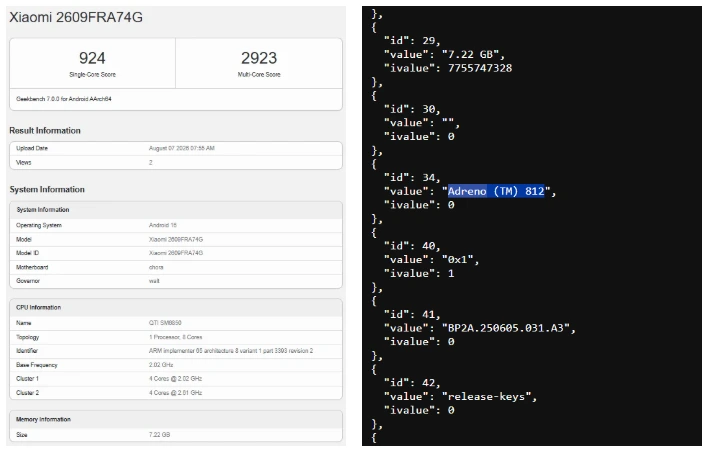Click the "Operating System" row label
Image resolution: width=709 pixels, height=450 pixels.
click(39, 225)
